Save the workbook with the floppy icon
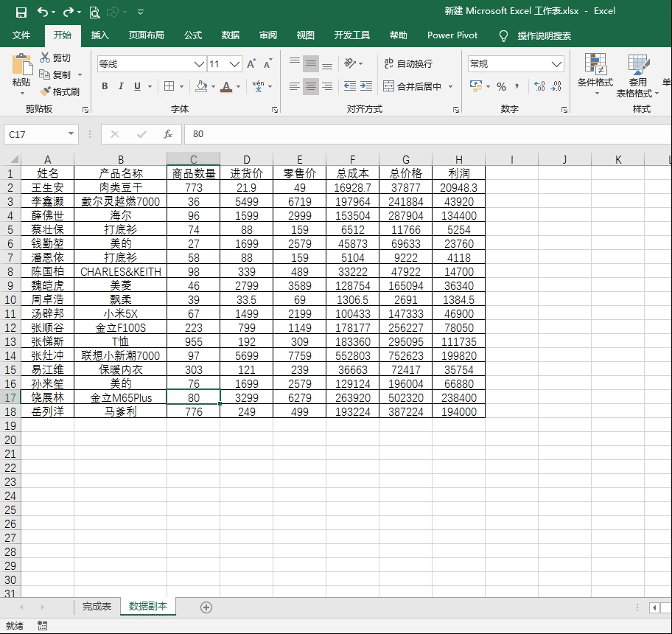Viewport: 672px width, 634px height. click(x=21, y=12)
